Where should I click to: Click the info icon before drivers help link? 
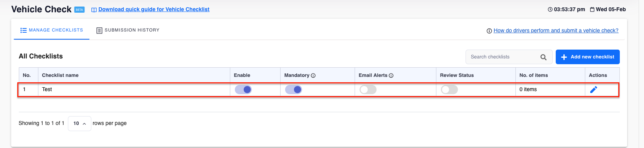click(489, 31)
